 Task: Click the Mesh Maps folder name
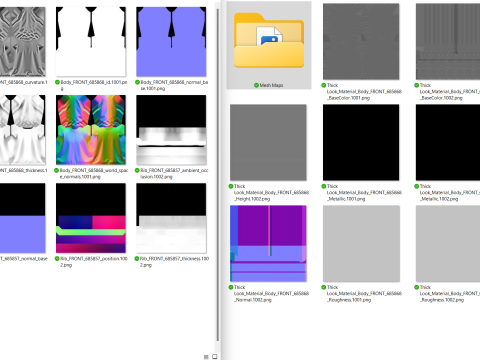coord(271,85)
